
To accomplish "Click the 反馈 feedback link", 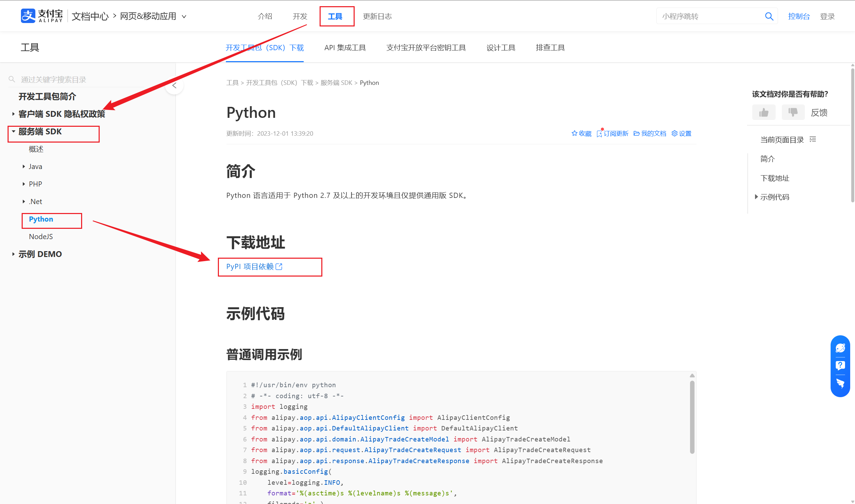I will tap(819, 112).
